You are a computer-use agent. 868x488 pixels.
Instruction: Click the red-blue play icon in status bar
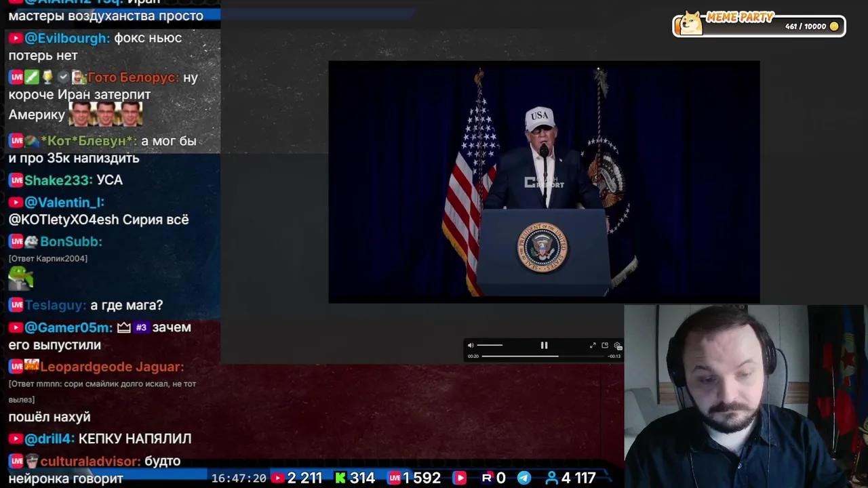coord(460,478)
